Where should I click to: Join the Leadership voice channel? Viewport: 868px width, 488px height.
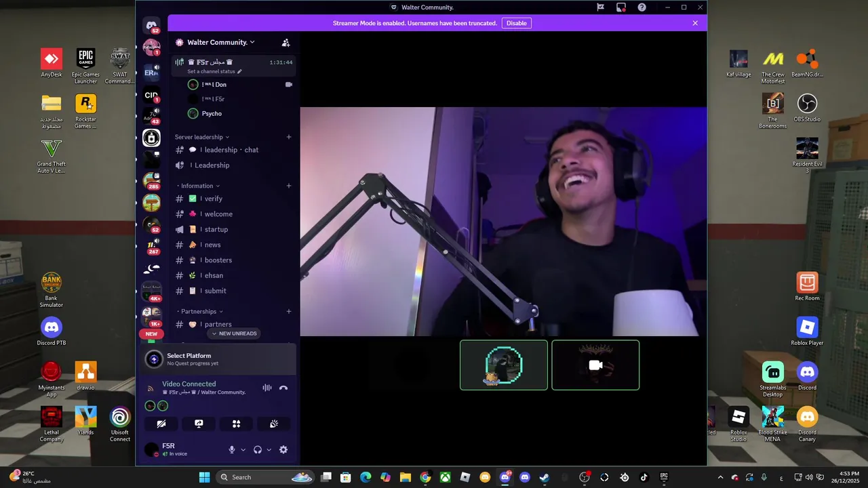tap(233, 165)
